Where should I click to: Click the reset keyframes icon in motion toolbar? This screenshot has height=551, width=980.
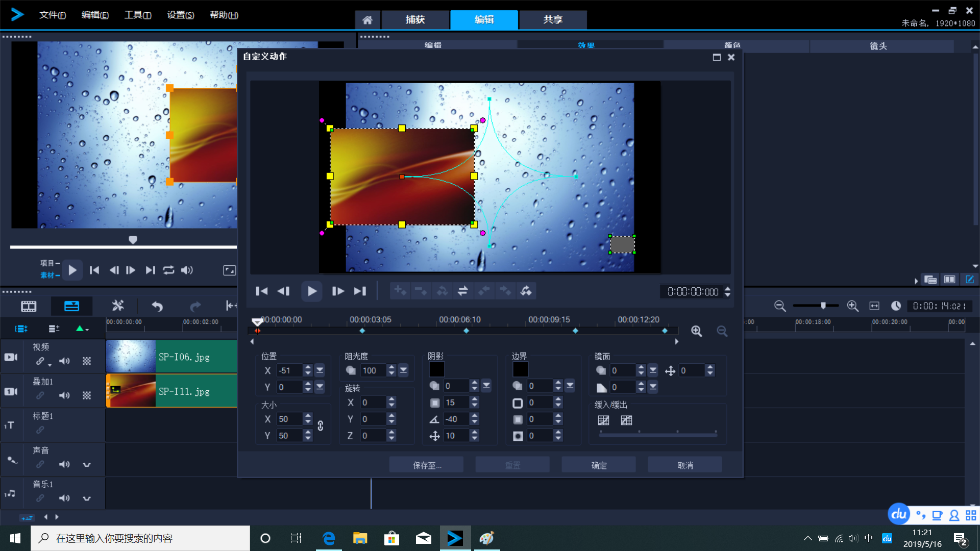[526, 291]
